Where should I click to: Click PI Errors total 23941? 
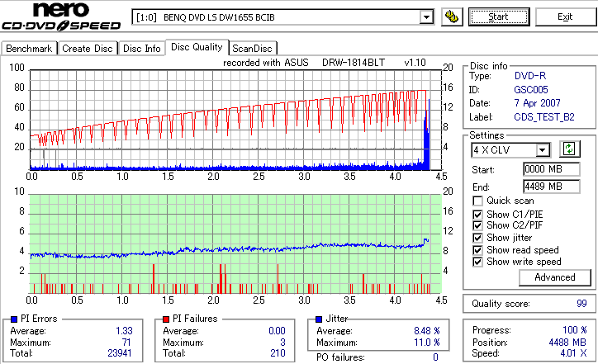click(120, 353)
